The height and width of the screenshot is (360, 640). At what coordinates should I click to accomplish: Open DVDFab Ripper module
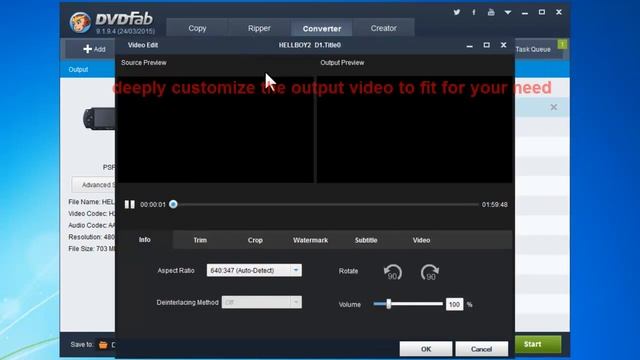(259, 28)
